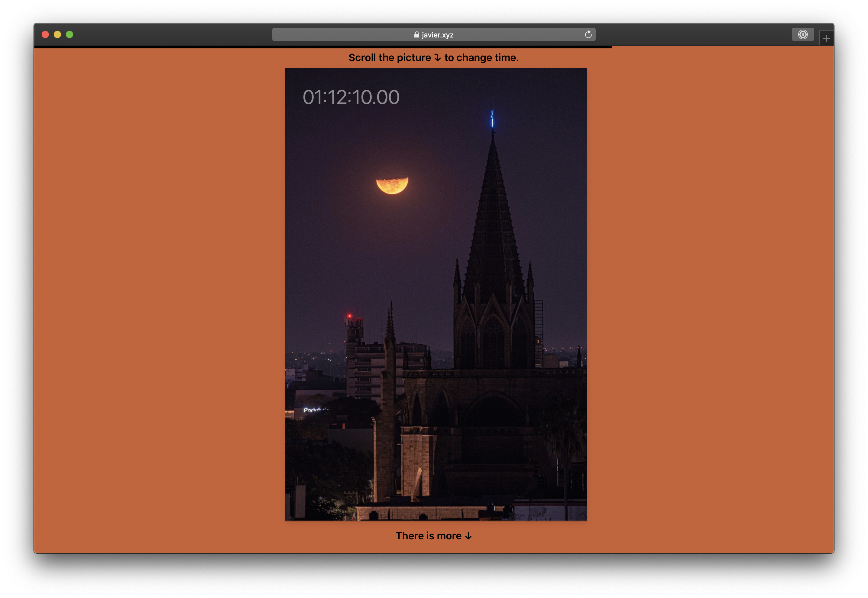Click 'Scroll the picture' heading text
Viewport: 868px width, 598px height.
[390, 58]
